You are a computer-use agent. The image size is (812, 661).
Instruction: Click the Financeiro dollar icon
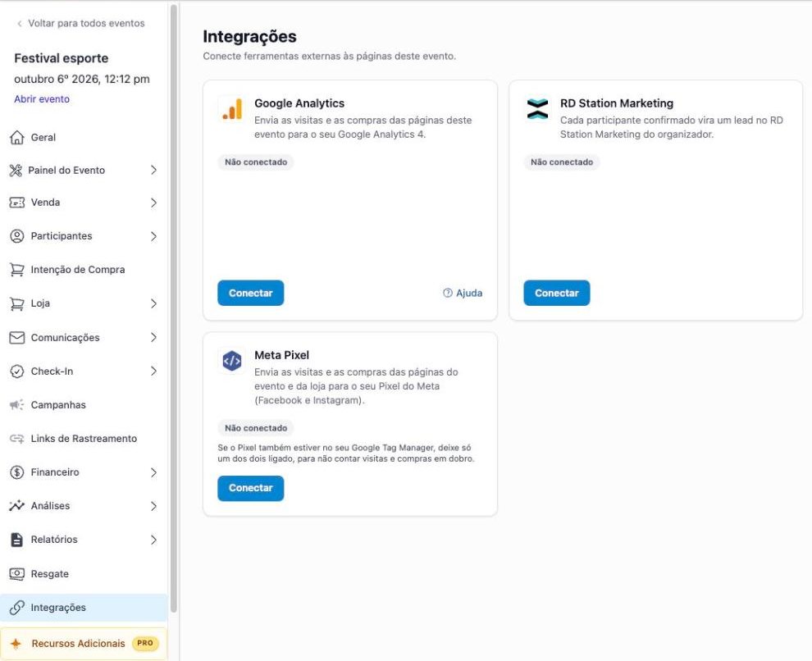(17, 472)
